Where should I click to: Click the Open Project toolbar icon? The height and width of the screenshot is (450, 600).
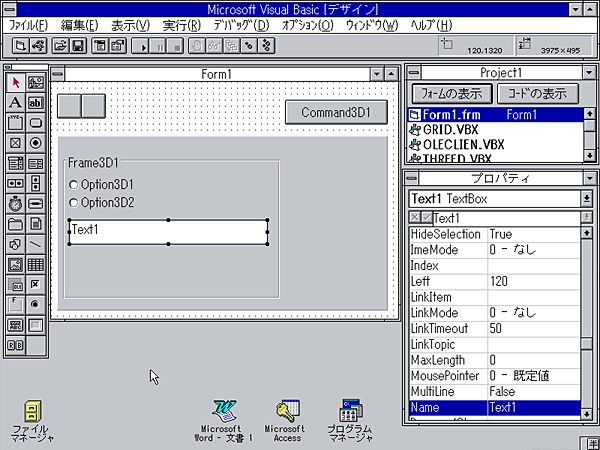pos(59,46)
